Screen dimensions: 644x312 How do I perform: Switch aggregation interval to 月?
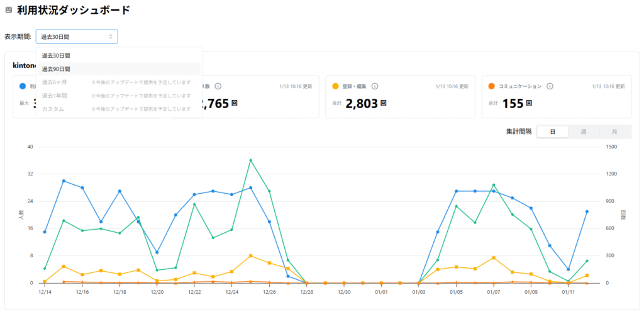[614, 131]
